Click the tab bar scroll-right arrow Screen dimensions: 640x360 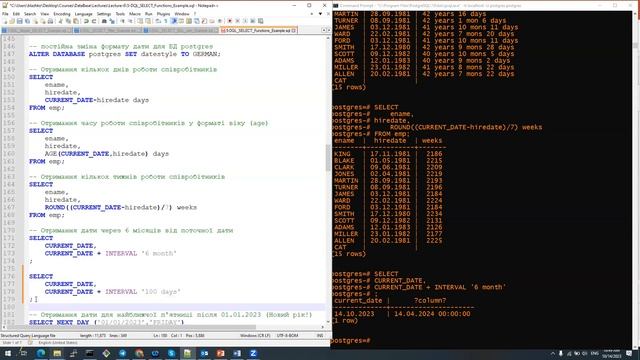[328, 30]
